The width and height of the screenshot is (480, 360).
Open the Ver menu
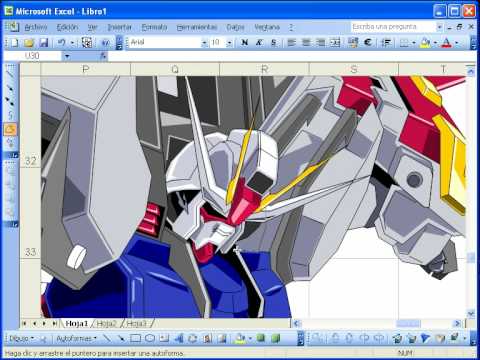(92, 27)
